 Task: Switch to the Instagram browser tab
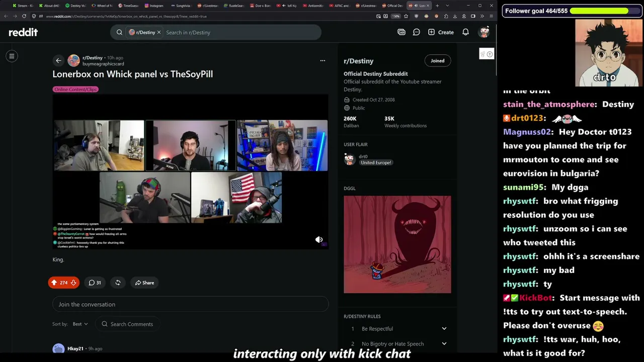coord(154,6)
